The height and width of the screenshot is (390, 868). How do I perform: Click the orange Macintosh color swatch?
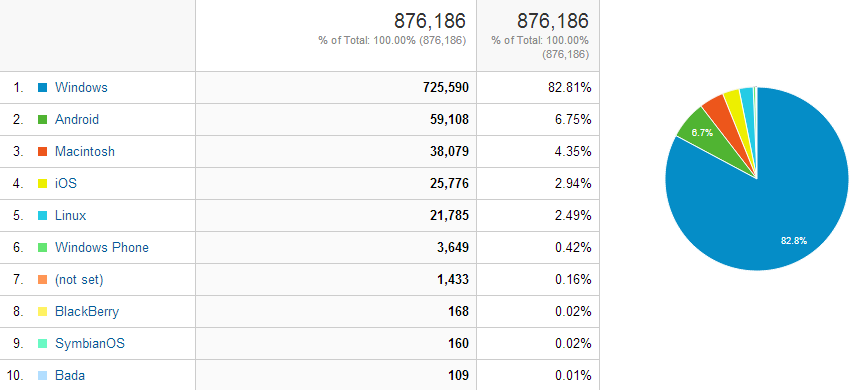tap(43, 152)
